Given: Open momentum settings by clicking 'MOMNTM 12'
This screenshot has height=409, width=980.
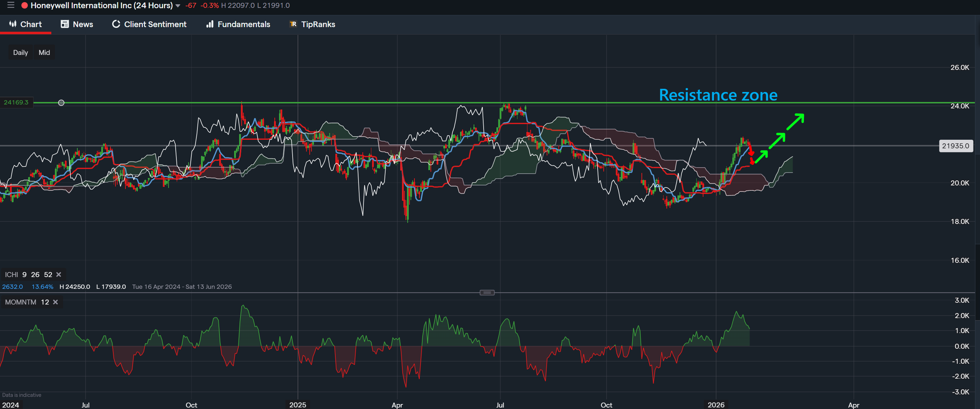Looking at the screenshot, I should click(25, 302).
